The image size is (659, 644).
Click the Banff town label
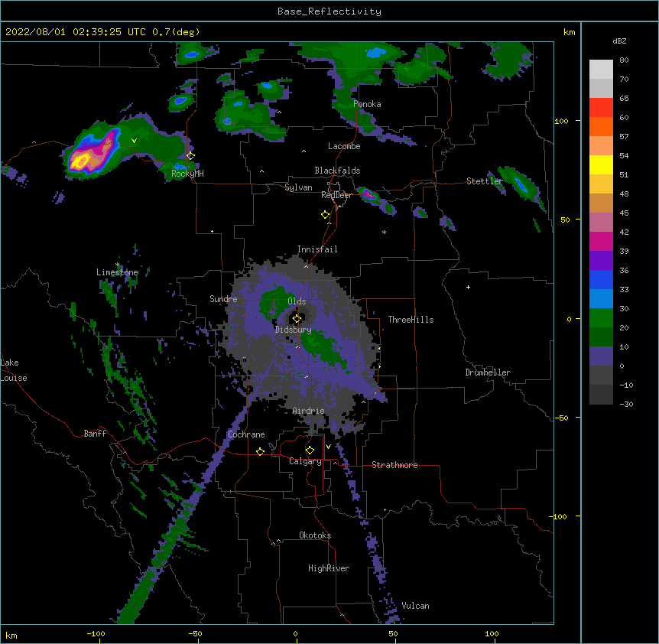95,434
